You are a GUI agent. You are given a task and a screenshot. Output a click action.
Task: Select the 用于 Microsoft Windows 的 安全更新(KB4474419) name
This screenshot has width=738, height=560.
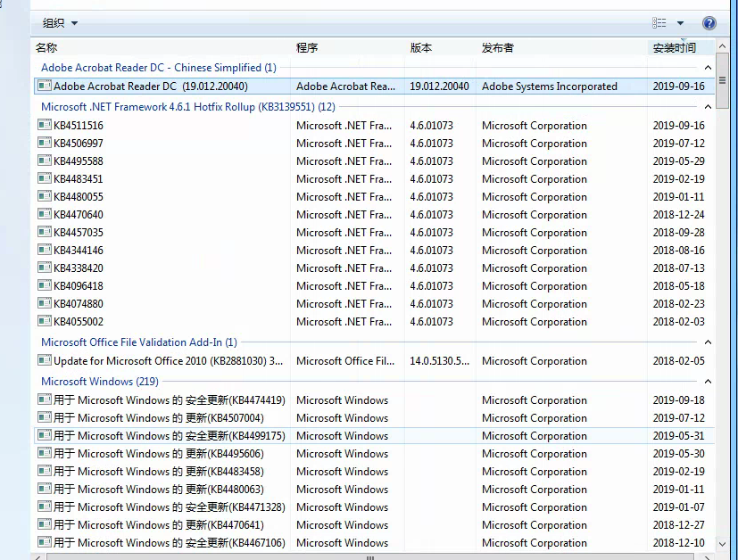170,400
